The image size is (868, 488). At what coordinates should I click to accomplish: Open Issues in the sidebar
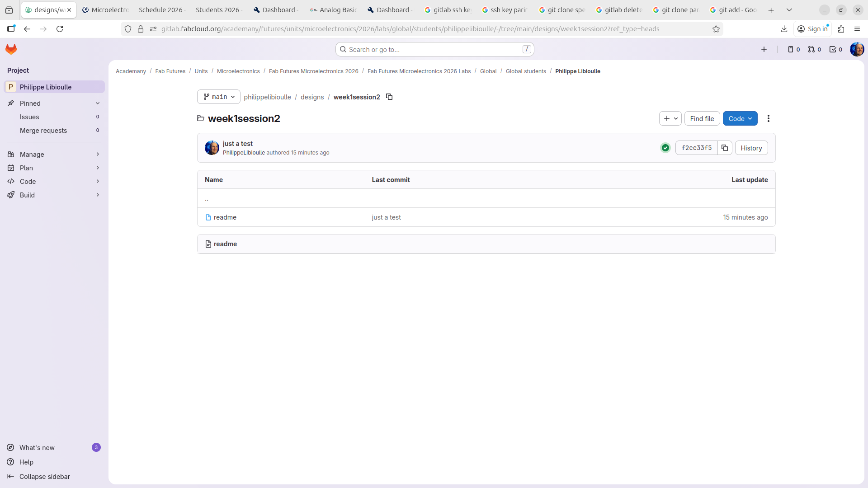(x=29, y=117)
